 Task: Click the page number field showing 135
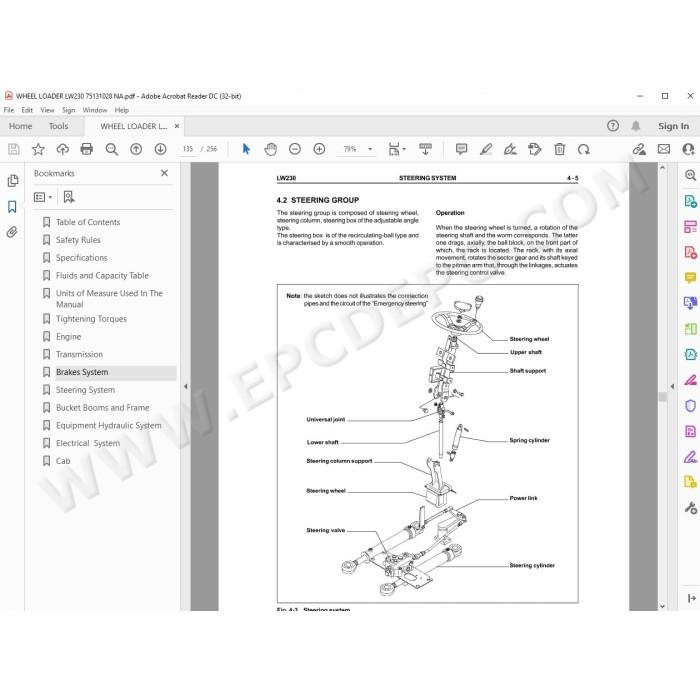click(188, 149)
